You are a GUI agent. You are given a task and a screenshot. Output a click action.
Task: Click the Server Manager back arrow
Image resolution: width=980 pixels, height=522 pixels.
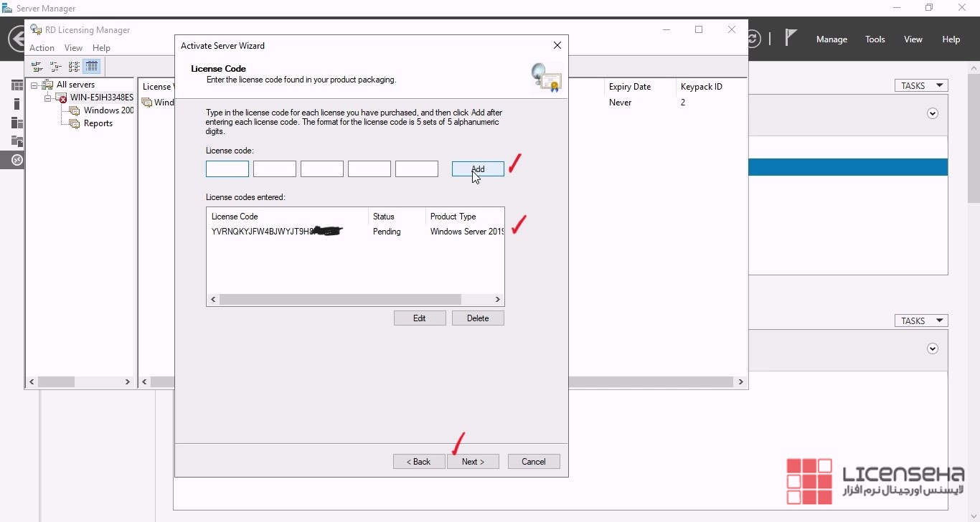(x=17, y=39)
